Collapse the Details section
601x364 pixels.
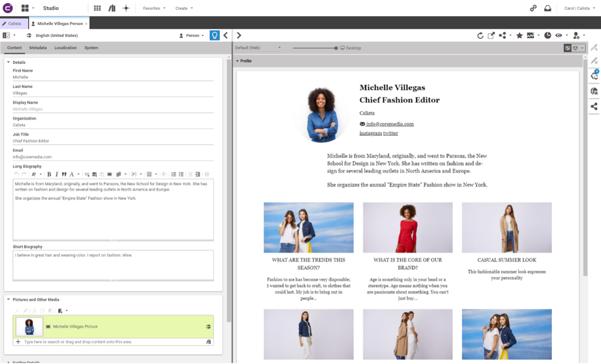(8, 62)
